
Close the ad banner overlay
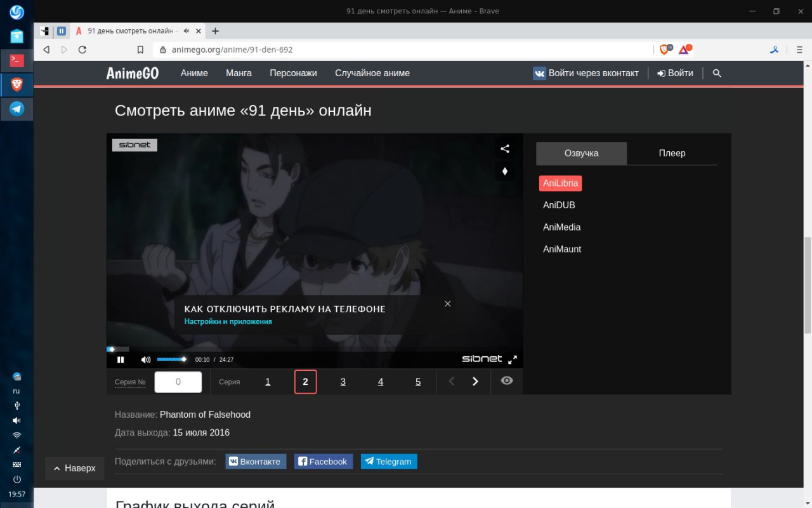tap(447, 304)
